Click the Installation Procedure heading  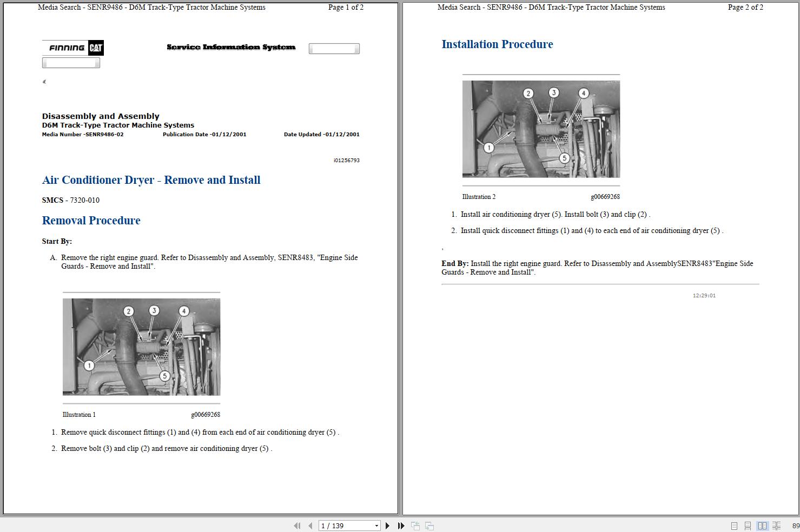pyautogui.click(x=497, y=44)
